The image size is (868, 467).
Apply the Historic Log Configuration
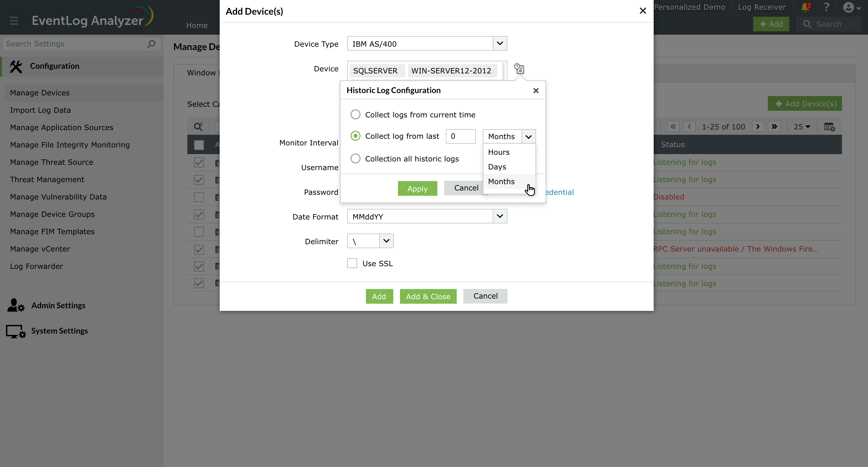tap(417, 188)
